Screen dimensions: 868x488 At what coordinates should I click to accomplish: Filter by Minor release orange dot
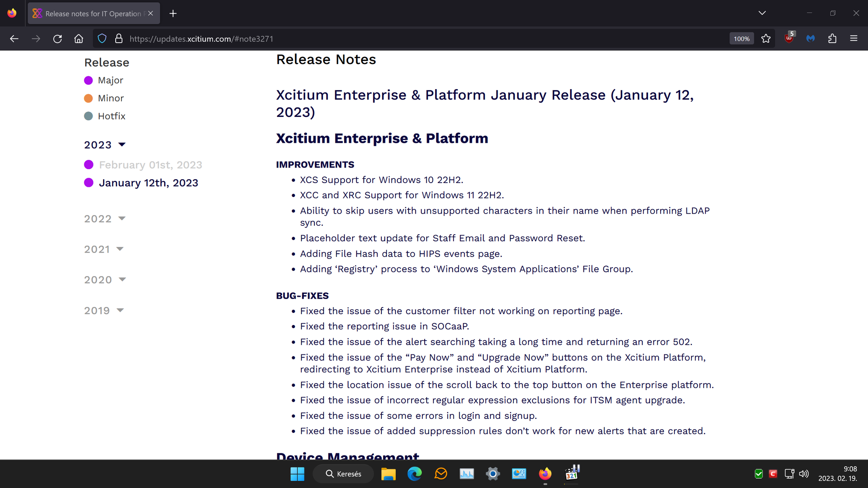coord(88,98)
